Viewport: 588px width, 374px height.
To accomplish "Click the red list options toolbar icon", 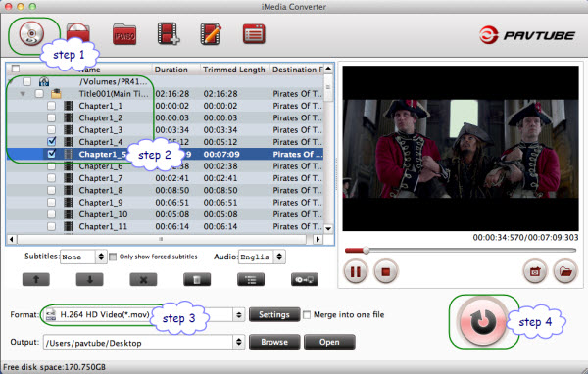I will pyautogui.click(x=254, y=34).
